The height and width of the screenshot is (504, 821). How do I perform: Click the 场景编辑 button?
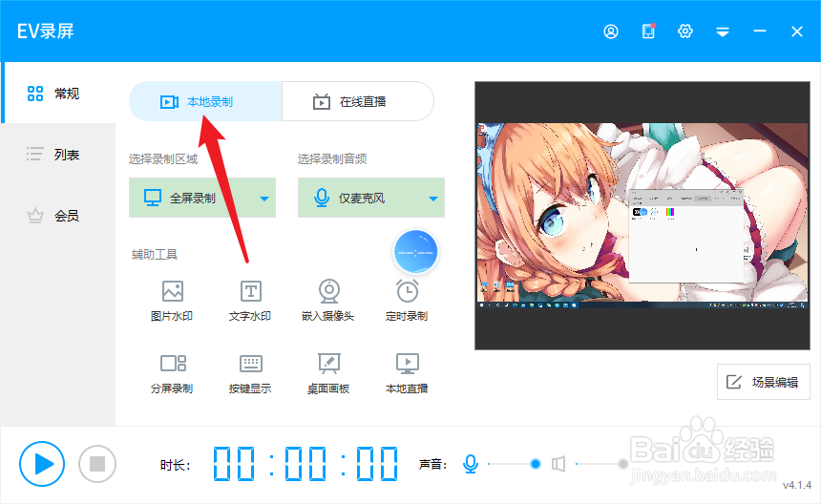click(x=764, y=382)
